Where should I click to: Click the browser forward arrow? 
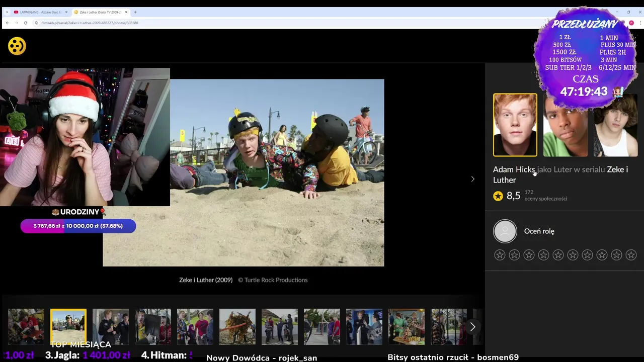(16, 23)
